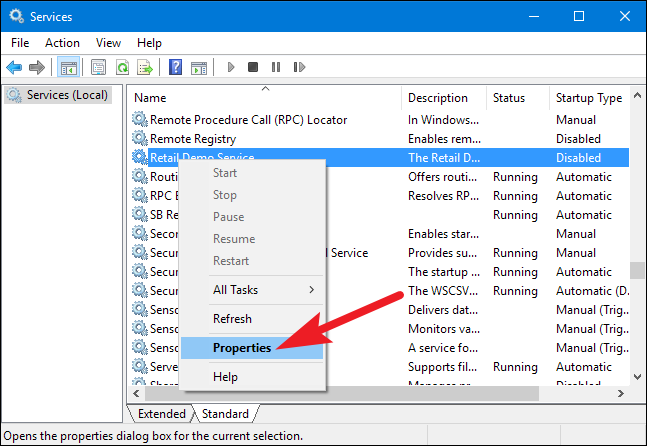The width and height of the screenshot is (647, 446).
Task: Expand the All Tasks submenu
Action: (x=252, y=290)
